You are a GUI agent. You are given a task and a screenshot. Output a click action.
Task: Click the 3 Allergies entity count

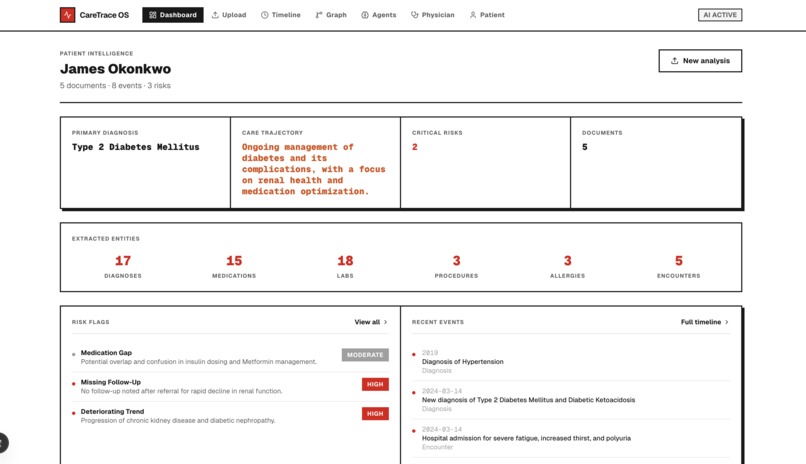pos(567,266)
